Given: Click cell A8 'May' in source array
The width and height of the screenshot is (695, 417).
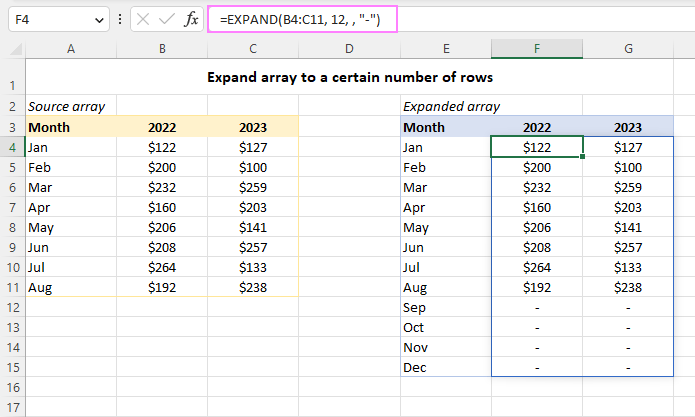Looking at the screenshot, I should coord(71,227).
